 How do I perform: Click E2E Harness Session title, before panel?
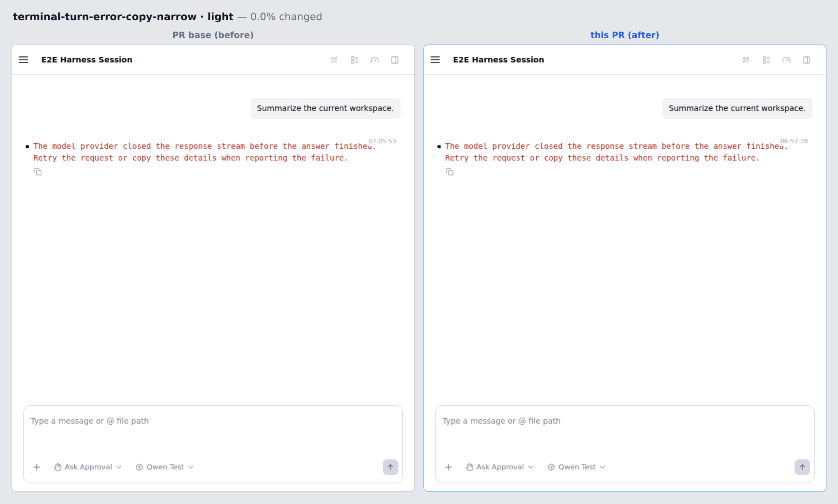(87, 60)
